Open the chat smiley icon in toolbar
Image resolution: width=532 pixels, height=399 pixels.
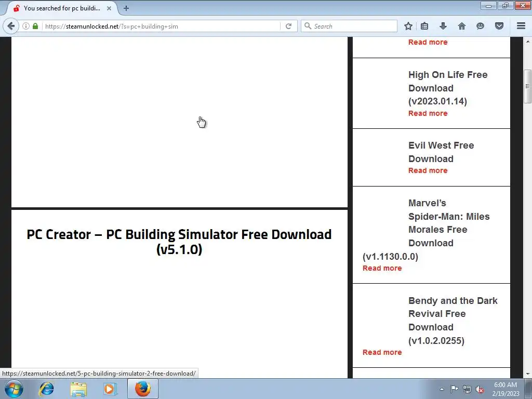click(480, 26)
